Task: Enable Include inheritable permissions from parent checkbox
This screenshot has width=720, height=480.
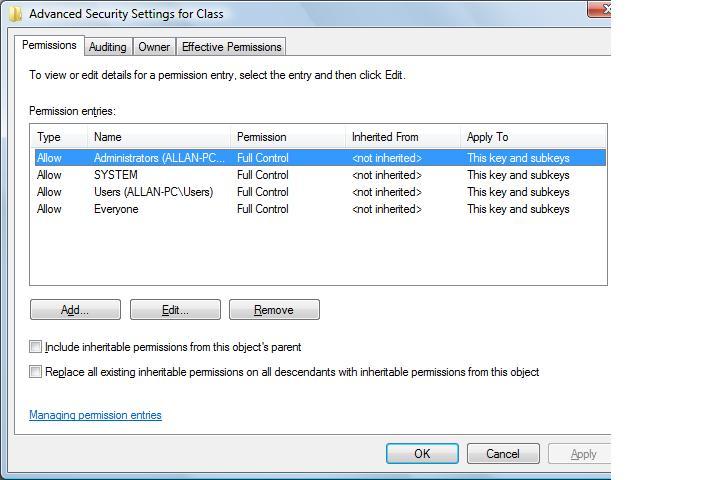Action: 36,347
